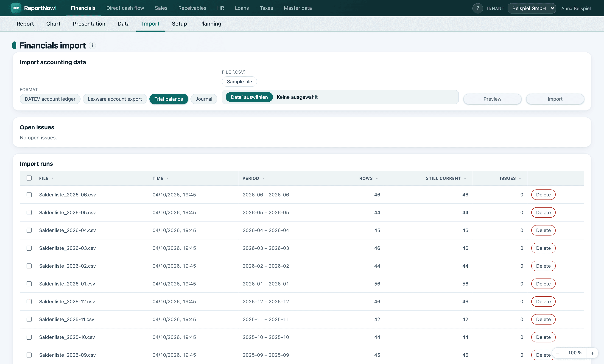
Task: Delete the Saldenliste_2025-12.csv import run
Action: click(x=543, y=302)
